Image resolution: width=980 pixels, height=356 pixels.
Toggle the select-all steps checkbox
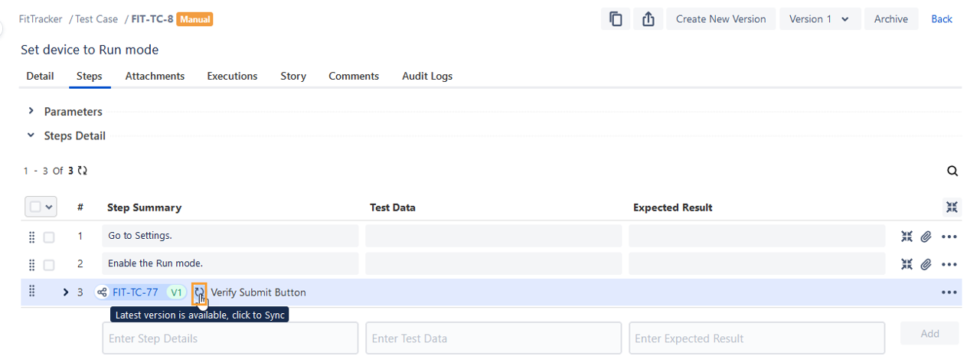tap(35, 207)
